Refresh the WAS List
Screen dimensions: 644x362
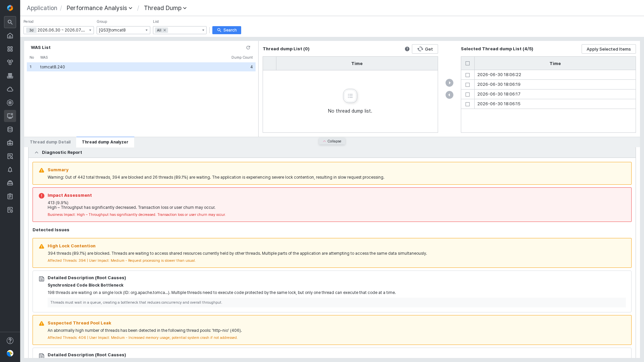pyautogui.click(x=248, y=48)
